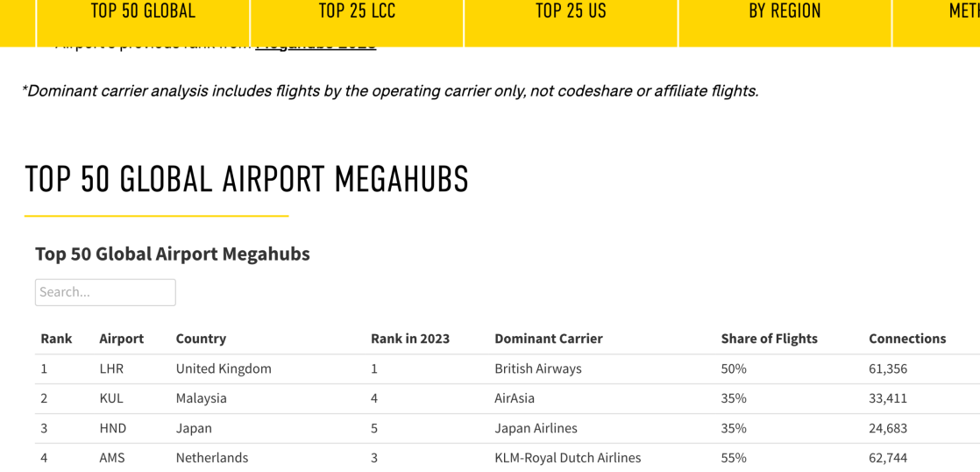Sort table by Rank column header
This screenshot has height=472, width=980.
(x=56, y=339)
